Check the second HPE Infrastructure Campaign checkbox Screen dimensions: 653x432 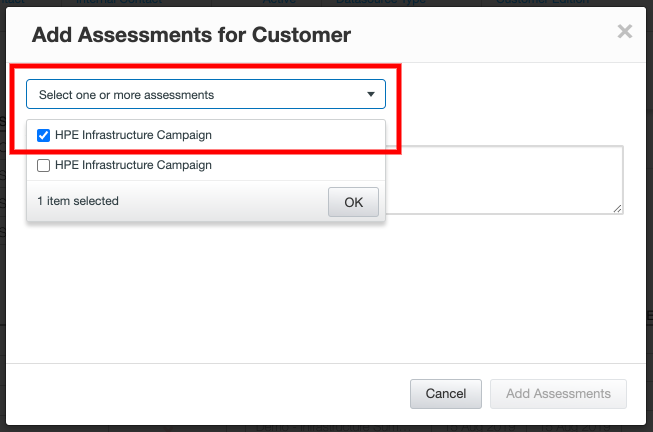point(43,165)
